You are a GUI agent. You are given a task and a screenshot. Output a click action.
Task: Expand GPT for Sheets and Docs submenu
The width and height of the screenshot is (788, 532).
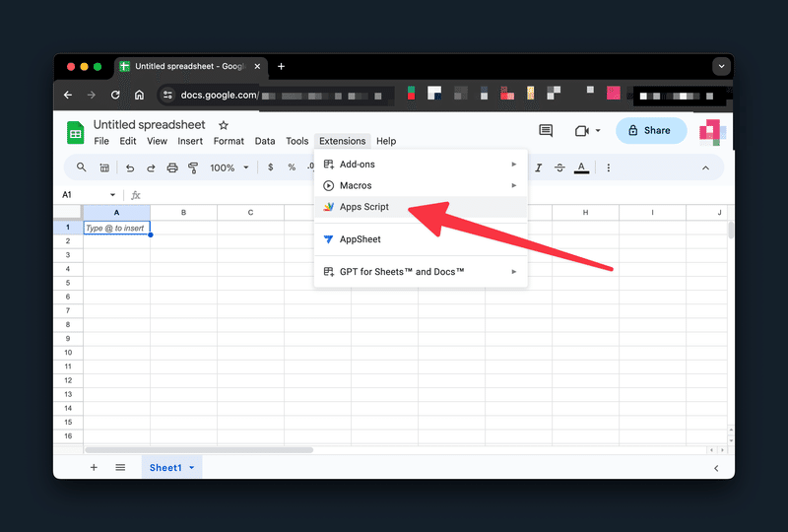(421, 272)
